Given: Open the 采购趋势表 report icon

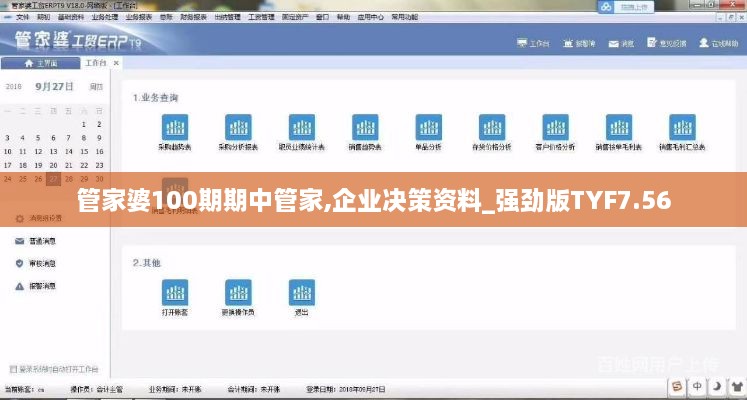Looking at the screenshot, I should click(x=175, y=127).
